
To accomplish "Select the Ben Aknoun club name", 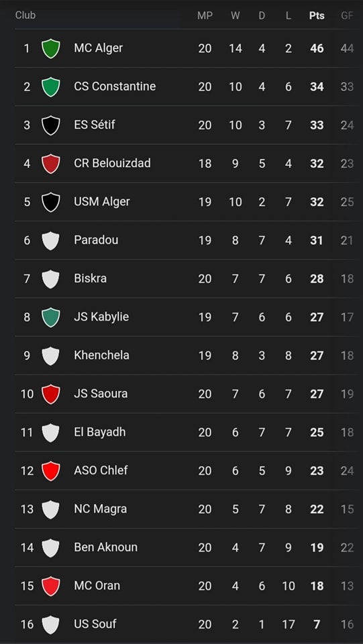I will tap(105, 547).
